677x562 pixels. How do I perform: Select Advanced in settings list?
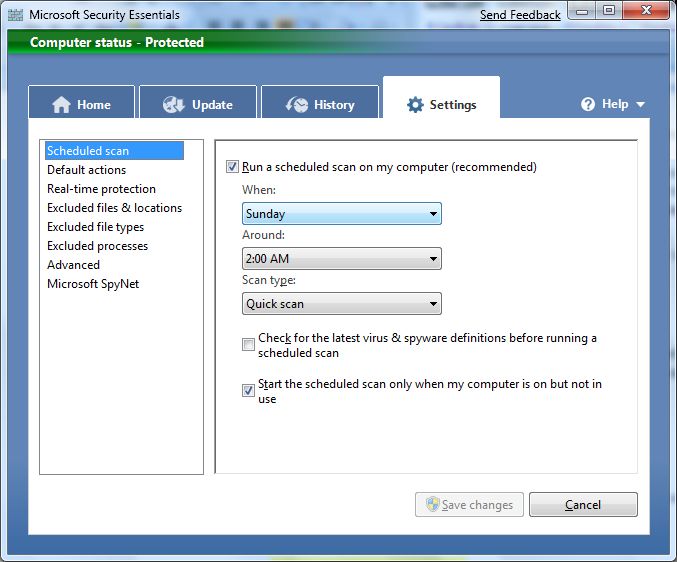pos(73,265)
